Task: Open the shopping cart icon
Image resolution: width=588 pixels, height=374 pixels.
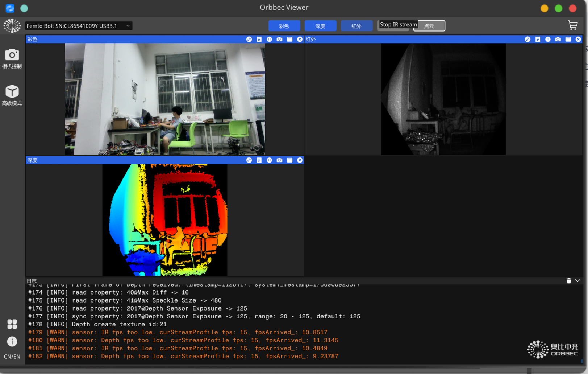Action: click(x=572, y=25)
